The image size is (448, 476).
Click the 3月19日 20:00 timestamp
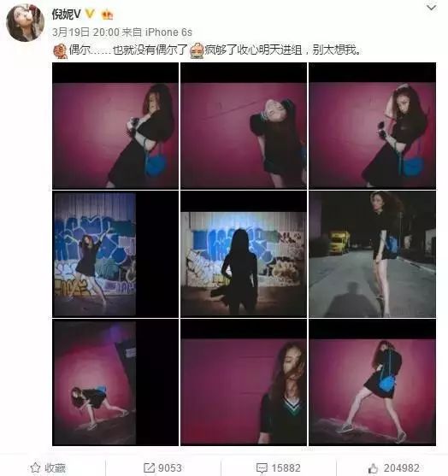(x=85, y=32)
